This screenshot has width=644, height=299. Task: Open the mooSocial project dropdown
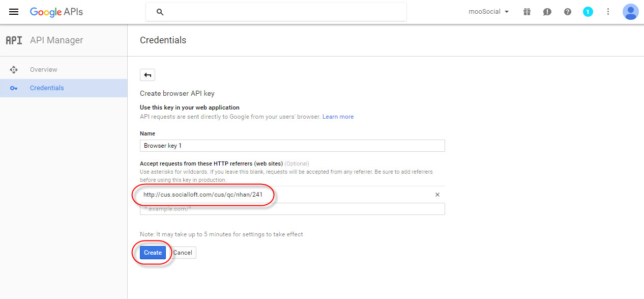pyautogui.click(x=488, y=11)
